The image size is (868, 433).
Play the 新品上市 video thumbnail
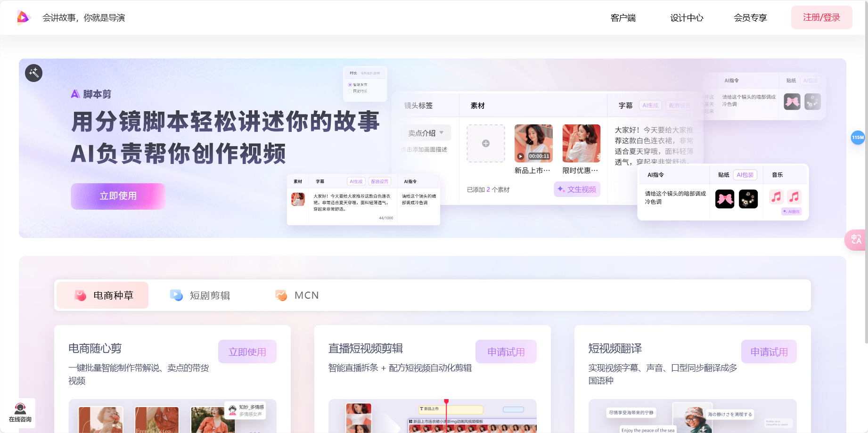pyautogui.click(x=520, y=155)
